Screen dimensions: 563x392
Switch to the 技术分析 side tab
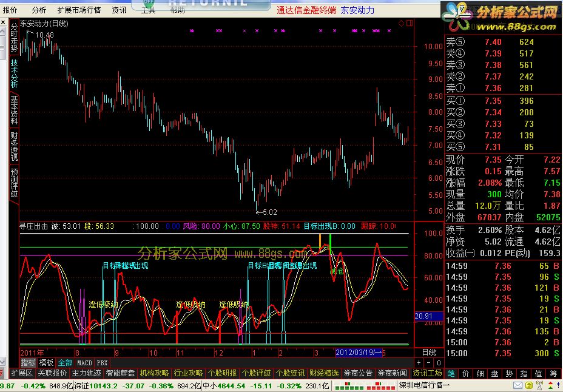click(x=13, y=74)
